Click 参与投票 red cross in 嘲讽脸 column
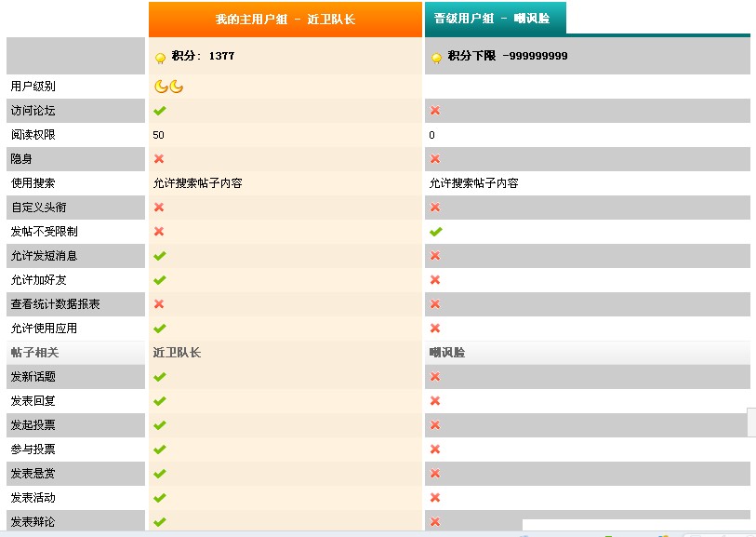Viewport: 756px width, 537px height. [x=435, y=450]
